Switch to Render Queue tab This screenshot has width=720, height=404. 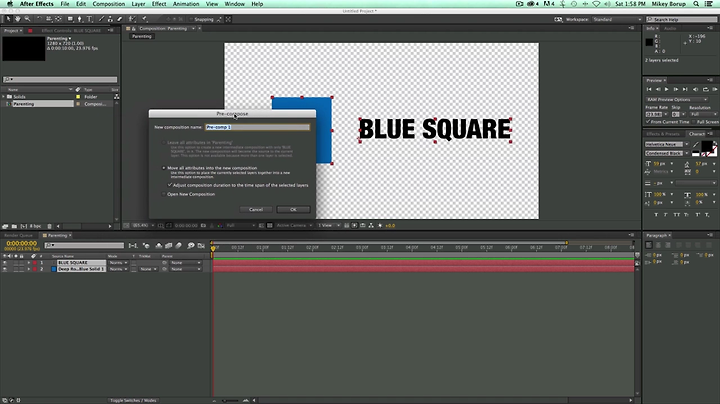18,235
